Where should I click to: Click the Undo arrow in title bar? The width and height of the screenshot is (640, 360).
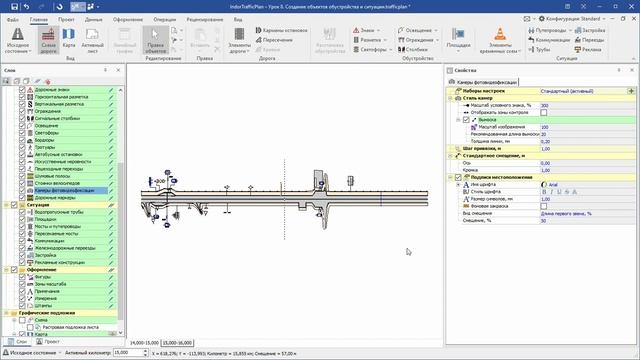pos(27,7)
